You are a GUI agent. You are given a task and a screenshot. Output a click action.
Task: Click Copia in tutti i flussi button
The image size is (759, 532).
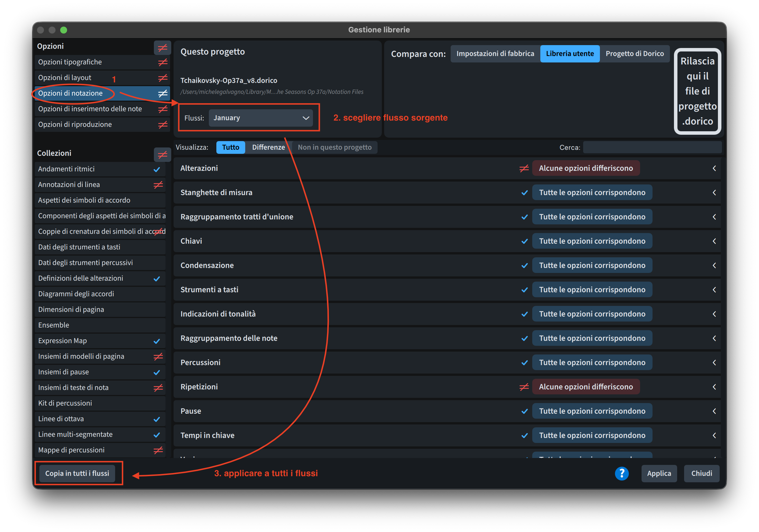[x=77, y=473]
